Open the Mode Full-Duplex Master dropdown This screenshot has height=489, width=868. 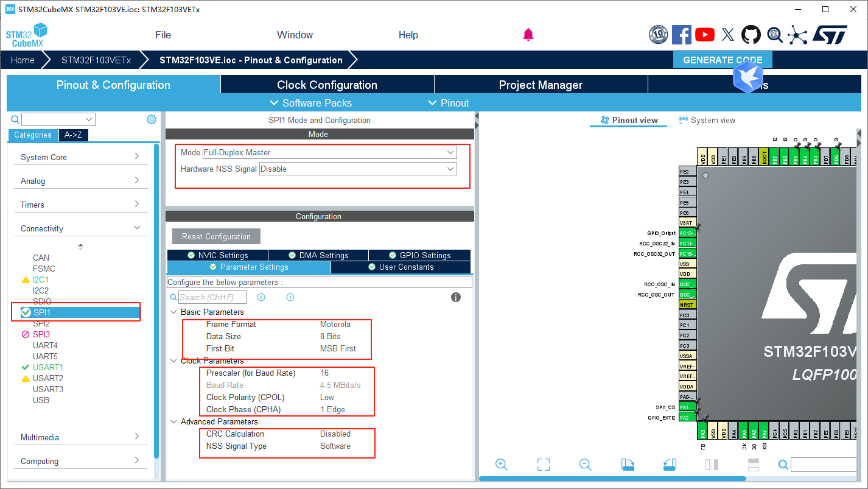pos(329,152)
